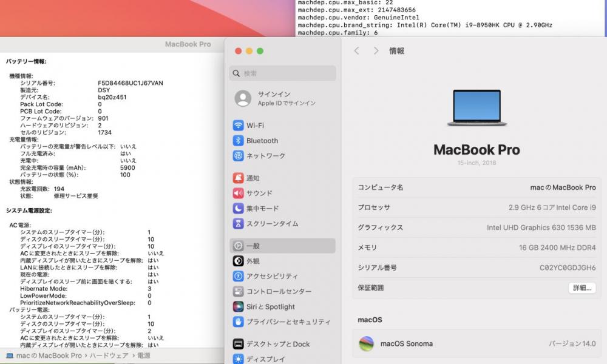Click the Apple ID avatar icon
This screenshot has height=364, width=607.
(x=243, y=98)
